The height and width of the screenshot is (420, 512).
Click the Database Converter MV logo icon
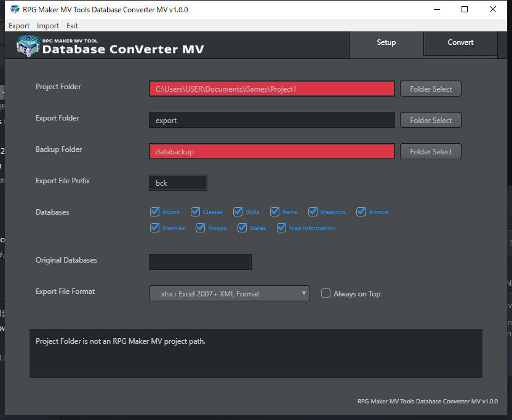coord(27,45)
